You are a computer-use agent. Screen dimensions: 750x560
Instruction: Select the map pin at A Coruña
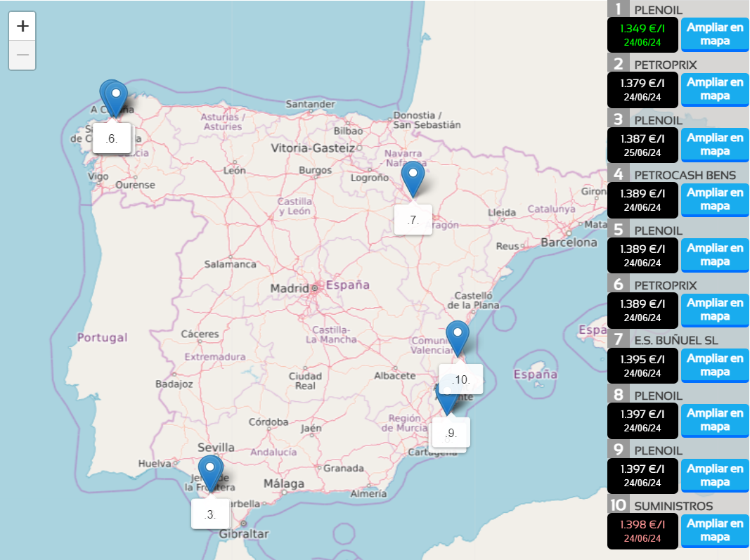point(113,96)
